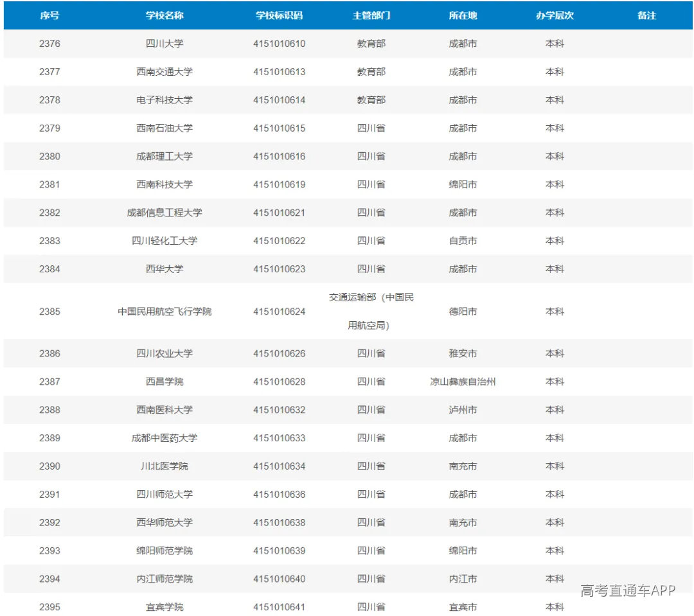Click the 凉山彝族自治州 location cell
Image resolution: width=694 pixels, height=616 pixels.
[463, 382]
